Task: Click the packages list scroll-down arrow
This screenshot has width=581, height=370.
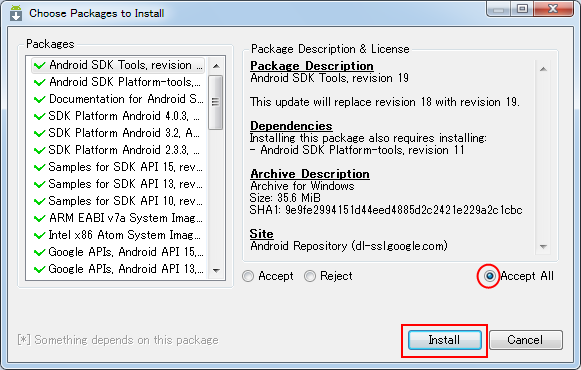Action: point(216,270)
